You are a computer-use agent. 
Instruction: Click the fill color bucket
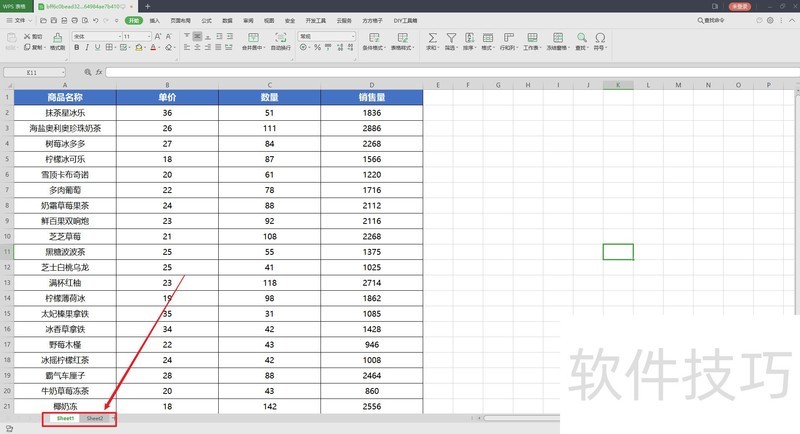(139, 47)
